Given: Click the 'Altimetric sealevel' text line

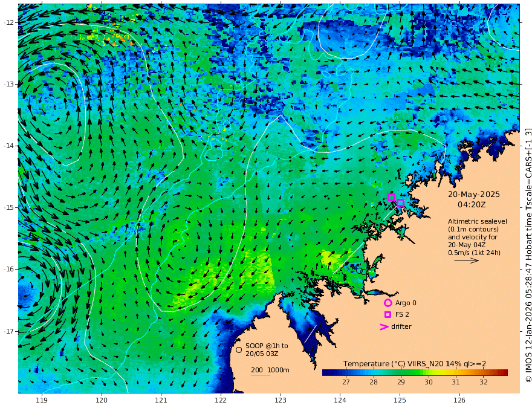Looking at the screenshot, I should click(x=478, y=221).
